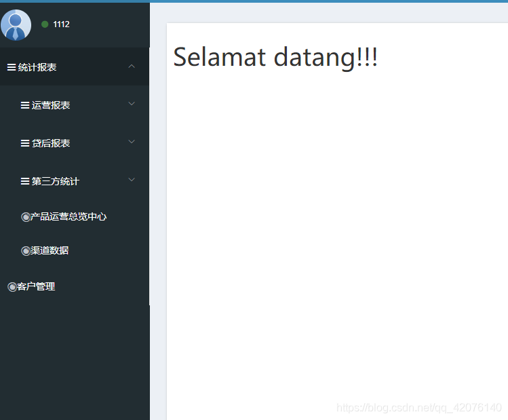Expand 贷后报表 with the down chevron

coord(132,142)
